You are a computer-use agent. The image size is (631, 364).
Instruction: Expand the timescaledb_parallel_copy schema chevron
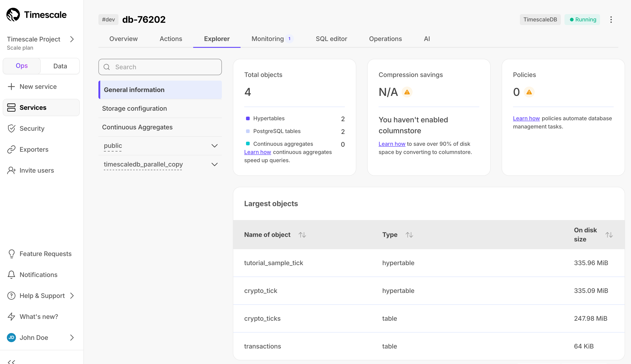215,164
